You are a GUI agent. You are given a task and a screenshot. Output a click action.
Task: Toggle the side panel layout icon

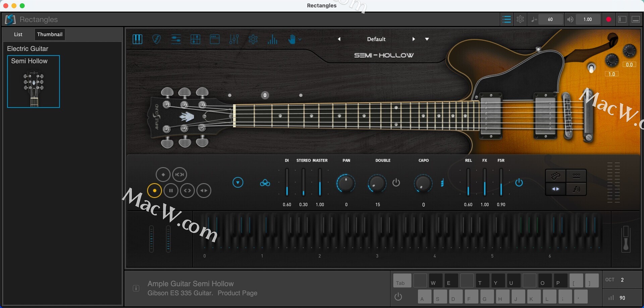pos(622,19)
